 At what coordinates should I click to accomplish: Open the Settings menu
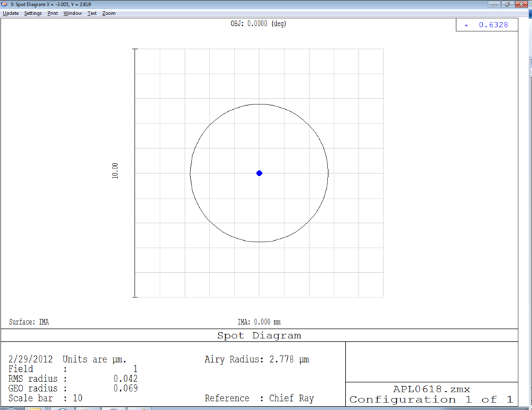[x=33, y=14]
